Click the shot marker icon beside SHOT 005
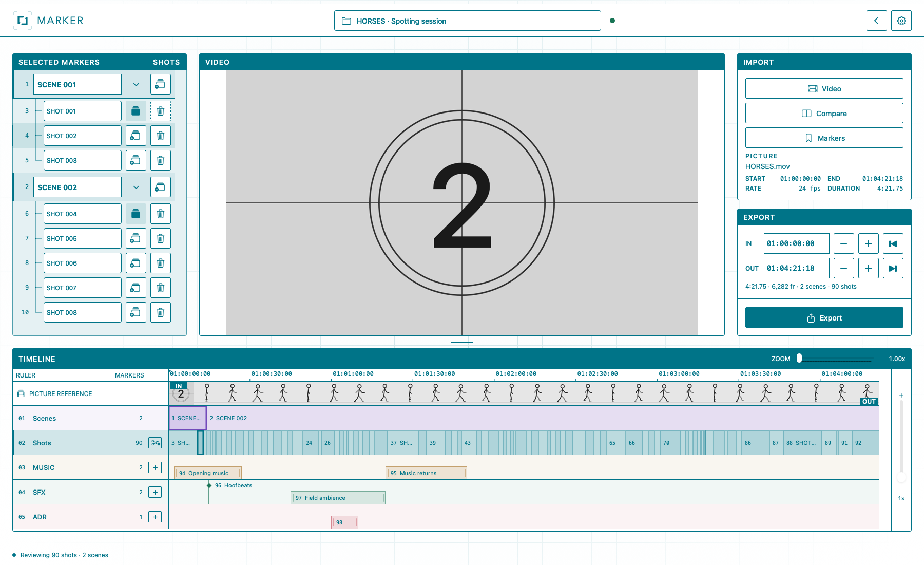The image size is (924, 565). click(x=136, y=238)
